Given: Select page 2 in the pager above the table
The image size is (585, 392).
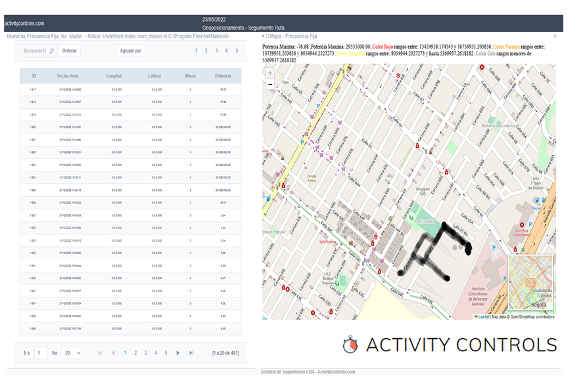Looking at the screenshot, I should [206, 51].
